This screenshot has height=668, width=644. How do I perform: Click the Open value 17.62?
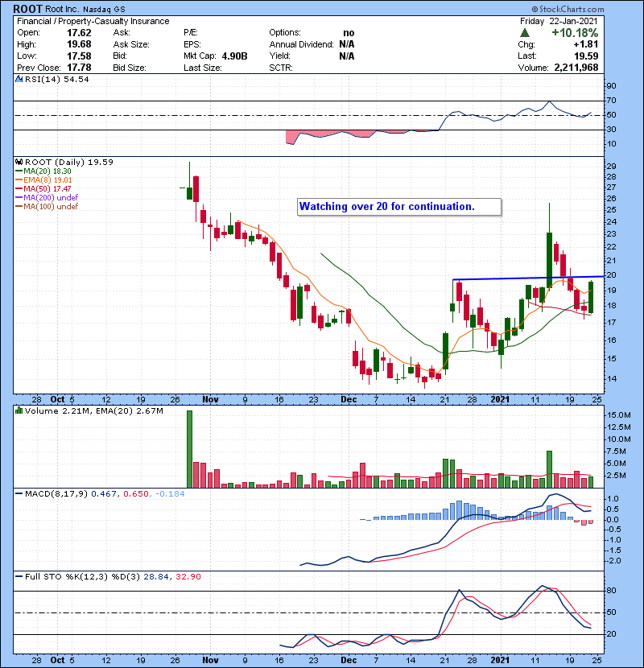pos(79,33)
